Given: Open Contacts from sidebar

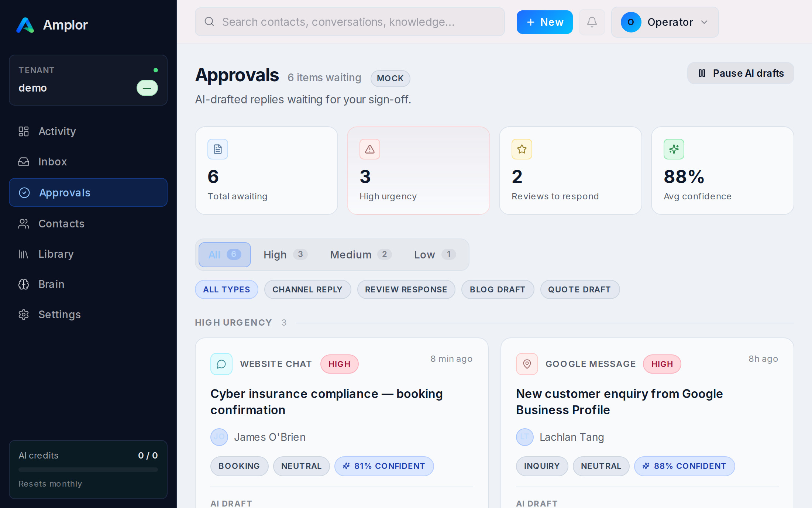Looking at the screenshot, I should pyautogui.click(x=88, y=224).
